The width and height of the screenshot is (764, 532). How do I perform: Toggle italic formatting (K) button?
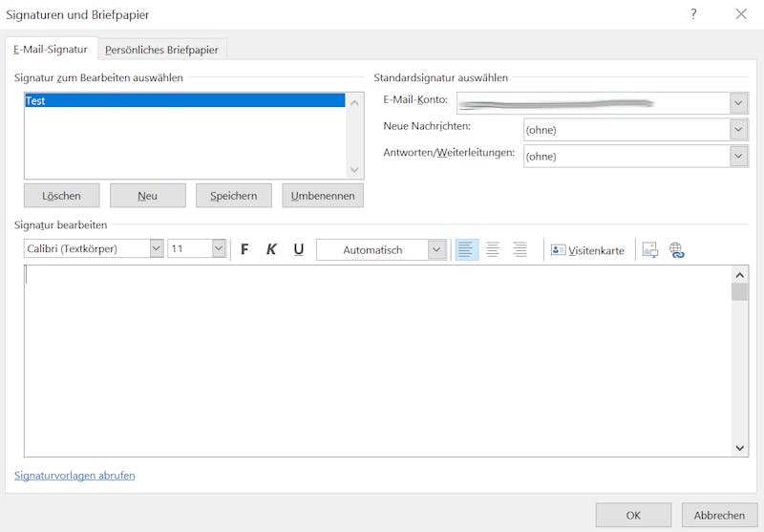point(271,249)
